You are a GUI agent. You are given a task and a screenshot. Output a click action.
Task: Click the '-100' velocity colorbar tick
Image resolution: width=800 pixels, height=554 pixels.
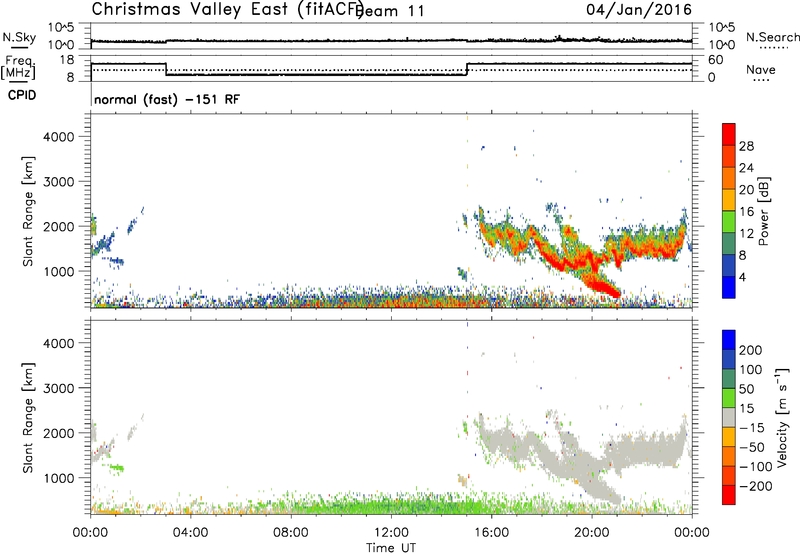(x=756, y=467)
